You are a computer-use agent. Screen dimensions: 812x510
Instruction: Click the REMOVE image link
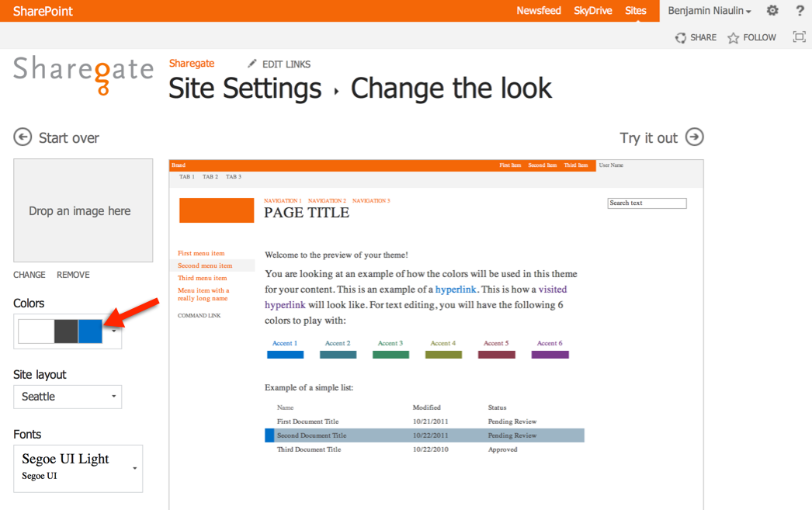(x=73, y=275)
